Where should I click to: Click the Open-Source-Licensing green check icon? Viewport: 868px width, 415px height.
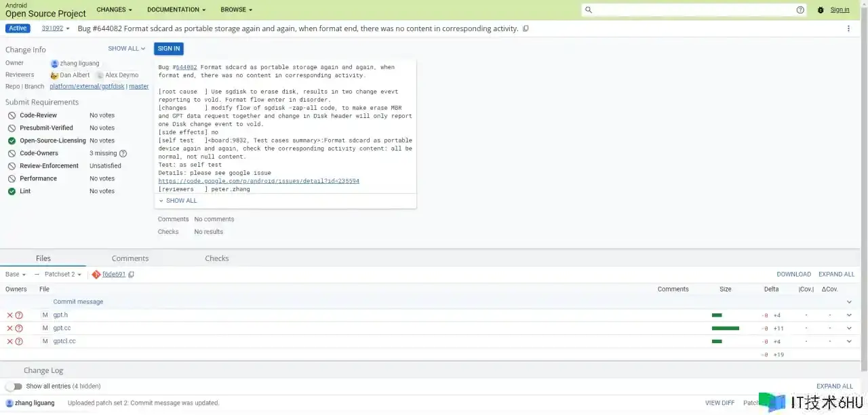[x=12, y=141]
